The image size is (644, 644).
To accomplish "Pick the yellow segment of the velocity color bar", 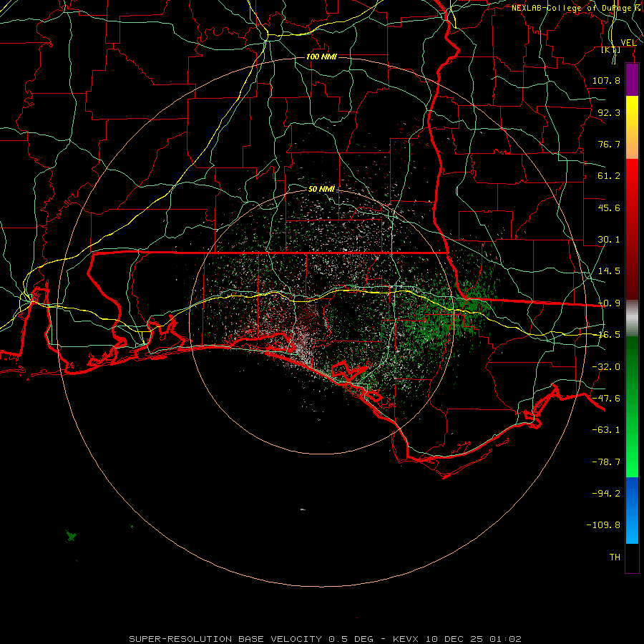I will pyautogui.click(x=632, y=111).
